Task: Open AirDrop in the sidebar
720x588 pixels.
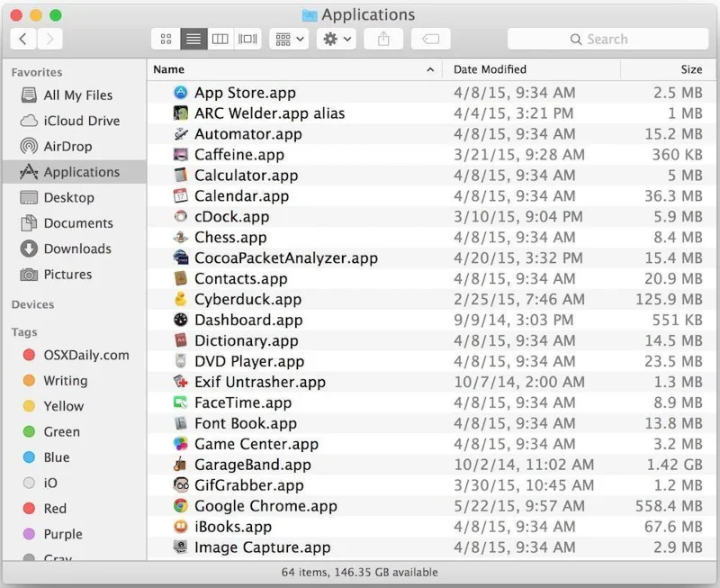Action: 67,146
